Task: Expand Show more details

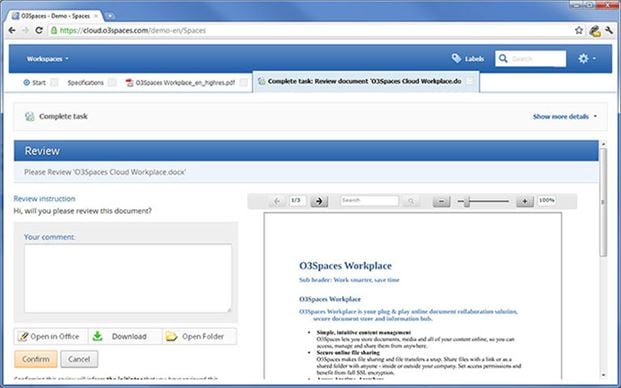Action: [x=565, y=116]
